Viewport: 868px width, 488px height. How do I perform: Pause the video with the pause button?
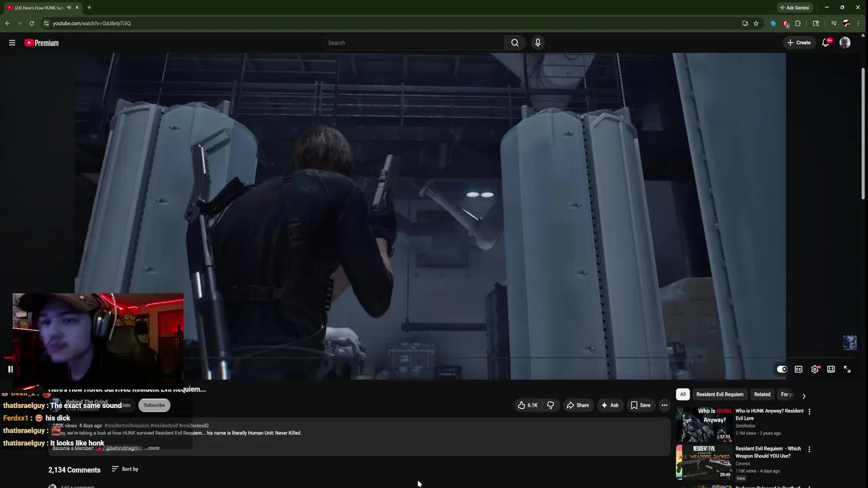[x=10, y=369]
